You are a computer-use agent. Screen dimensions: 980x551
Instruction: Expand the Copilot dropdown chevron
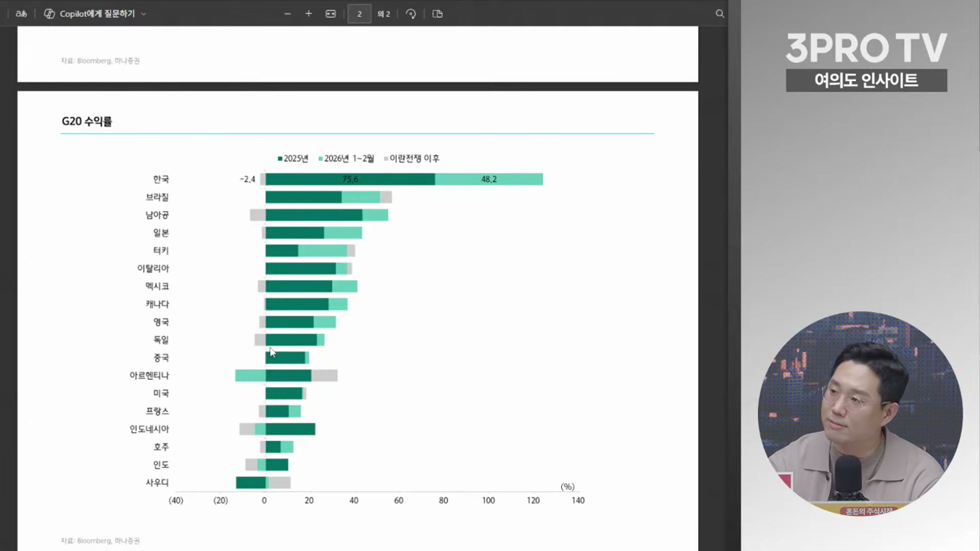pos(143,14)
